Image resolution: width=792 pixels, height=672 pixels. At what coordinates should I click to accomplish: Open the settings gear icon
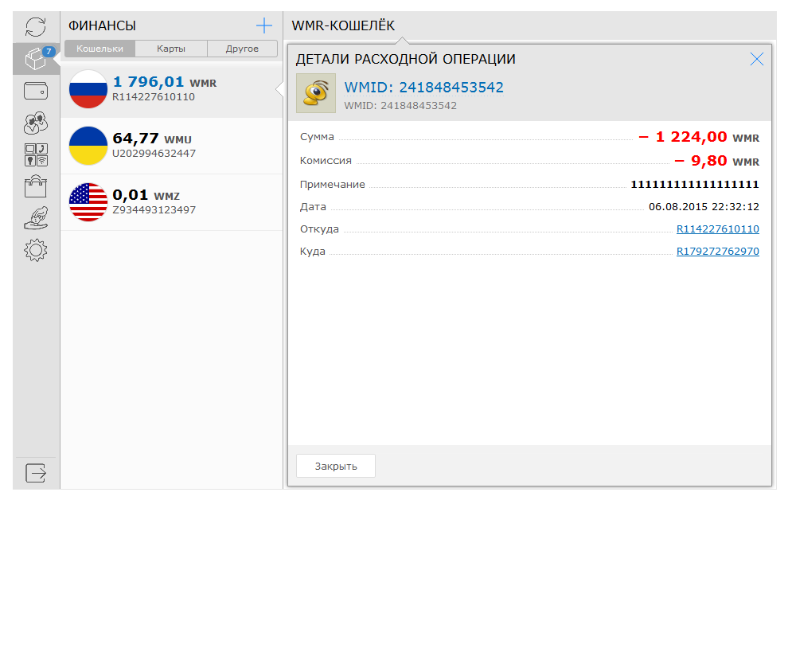point(36,250)
